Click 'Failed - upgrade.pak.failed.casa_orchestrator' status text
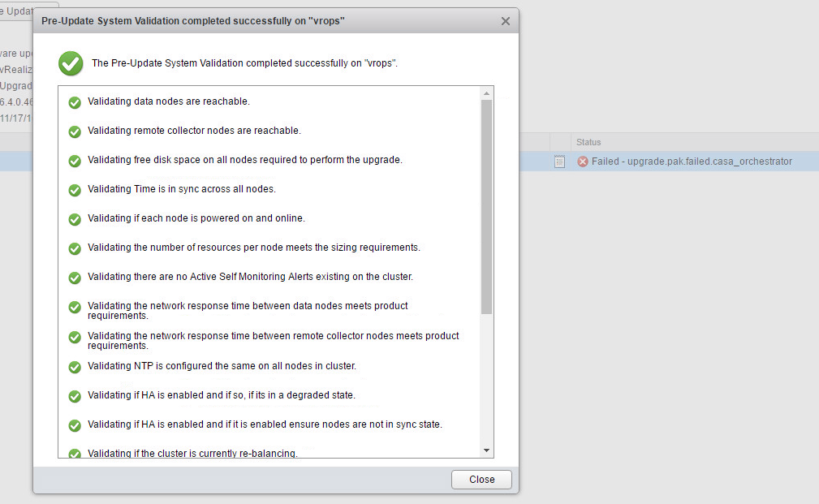 [692, 162]
